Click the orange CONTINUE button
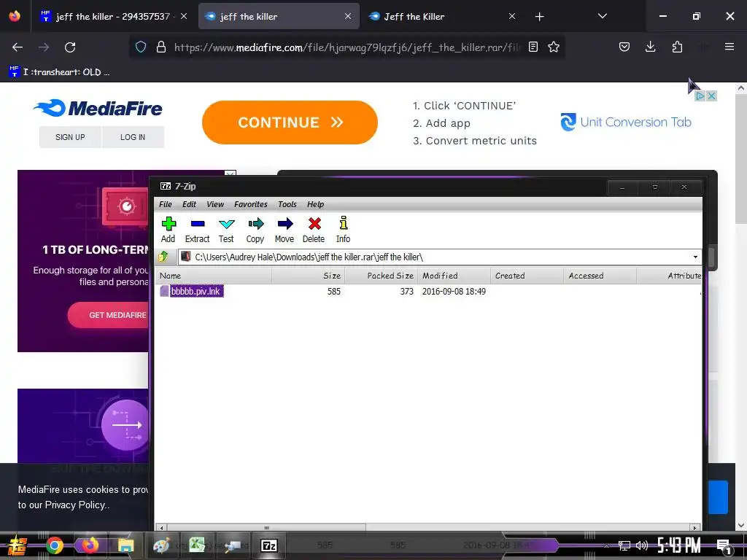 (x=290, y=122)
